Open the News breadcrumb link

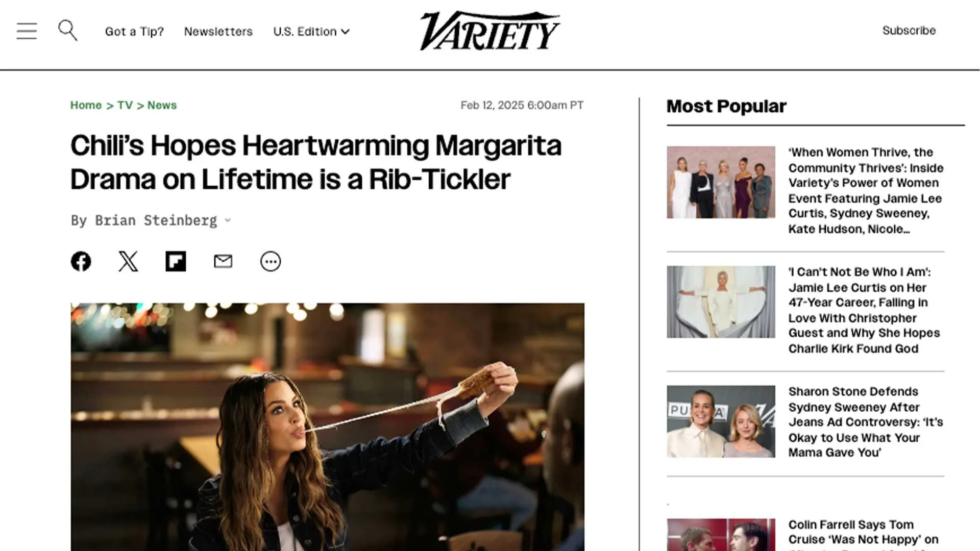pos(162,105)
